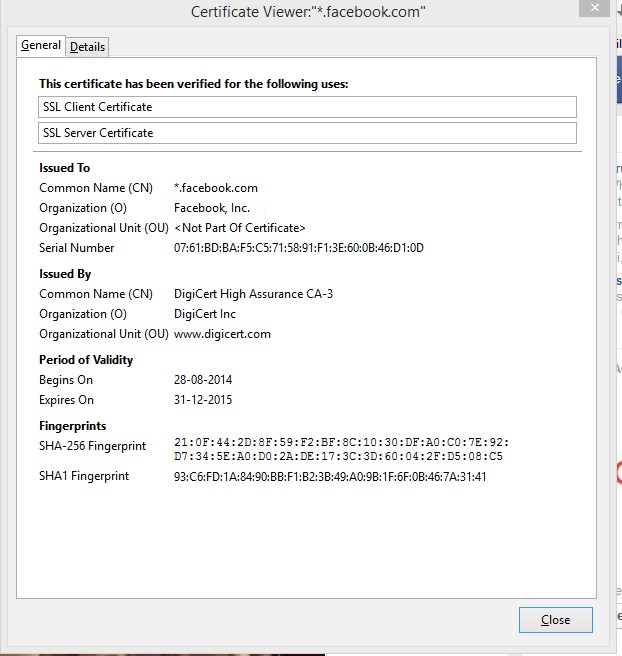The image size is (622, 656).
Task: Click the verified uses heading text
Action: coord(194,84)
